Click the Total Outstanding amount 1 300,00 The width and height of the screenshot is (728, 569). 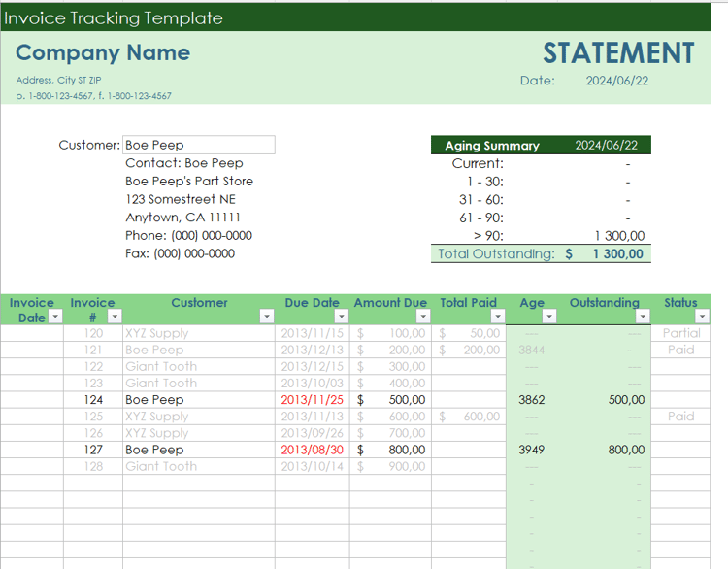618,254
